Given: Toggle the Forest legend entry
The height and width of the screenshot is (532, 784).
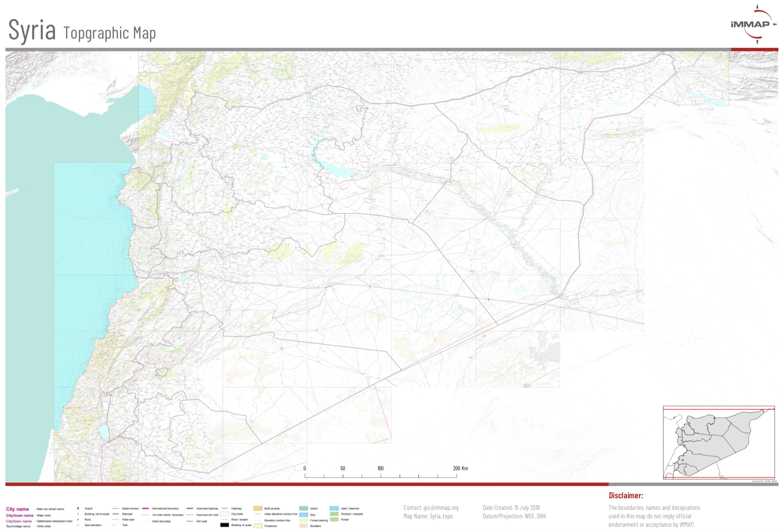Looking at the screenshot, I should [334, 519].
